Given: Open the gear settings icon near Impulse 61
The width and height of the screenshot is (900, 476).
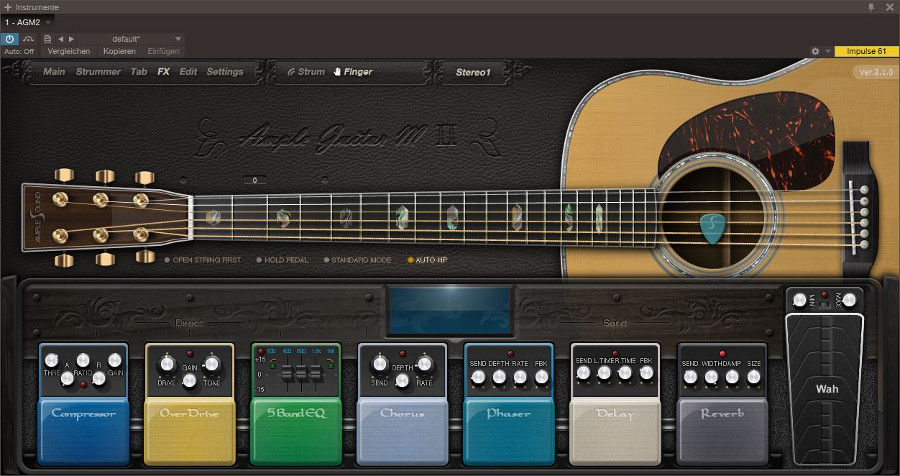Looking at the screenshot, I should (815, 51).
